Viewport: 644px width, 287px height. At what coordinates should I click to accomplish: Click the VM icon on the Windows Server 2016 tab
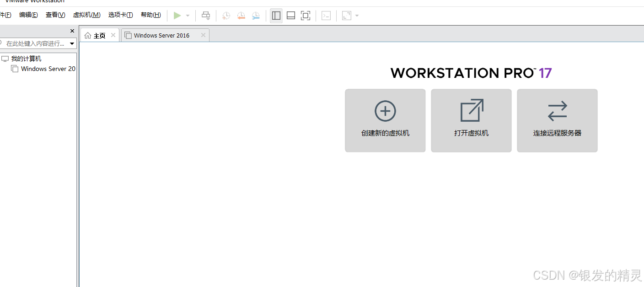(128, 36)
